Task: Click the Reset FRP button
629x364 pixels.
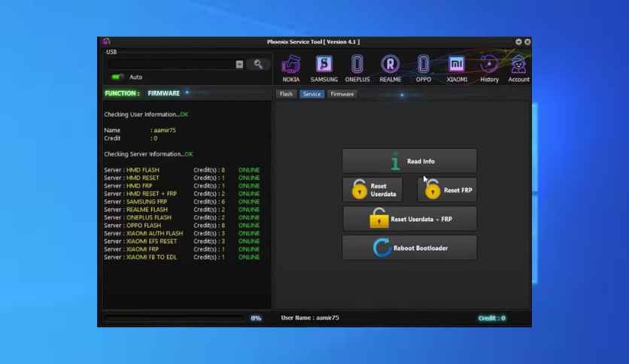Action: [447, 190]
